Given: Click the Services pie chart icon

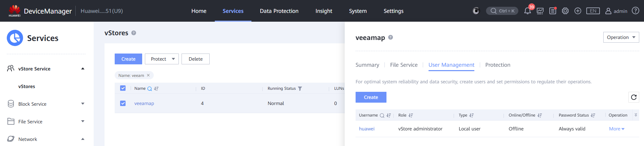Looking at the screenshot, I should point(15,38).
